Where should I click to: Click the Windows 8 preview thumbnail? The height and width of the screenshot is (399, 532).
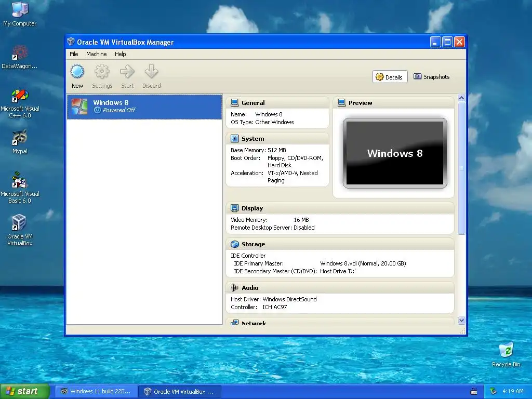[x=395, y=153]
